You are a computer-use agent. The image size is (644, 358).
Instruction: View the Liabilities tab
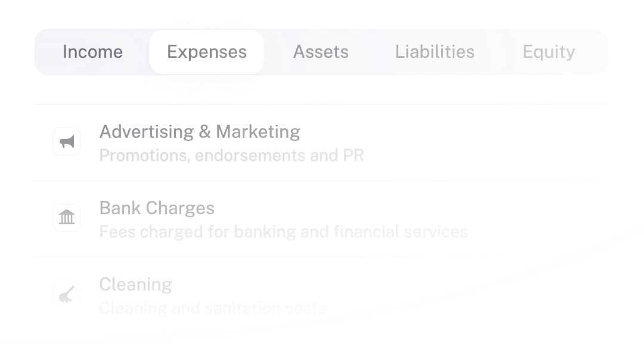(435, 52)
